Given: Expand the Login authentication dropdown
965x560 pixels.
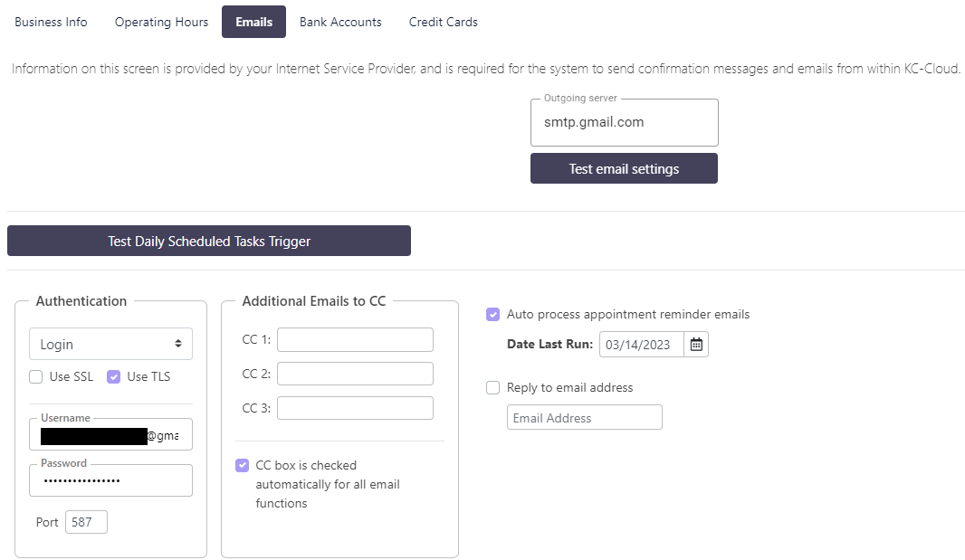Looking at the screenshot, I should pos(110,344).
